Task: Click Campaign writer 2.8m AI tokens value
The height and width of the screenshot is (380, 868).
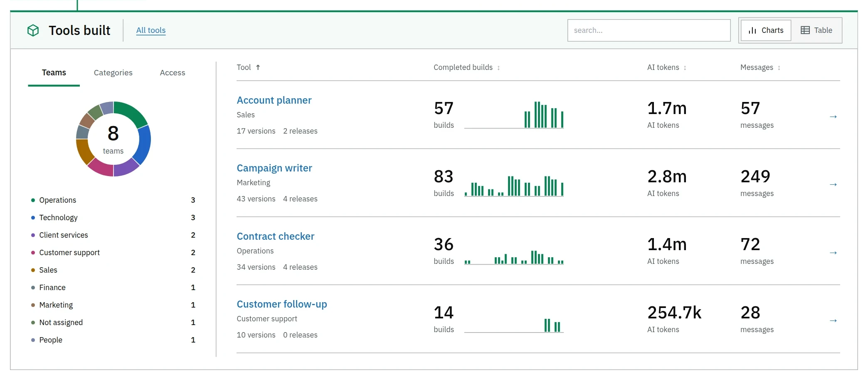Action: [667, 176]
